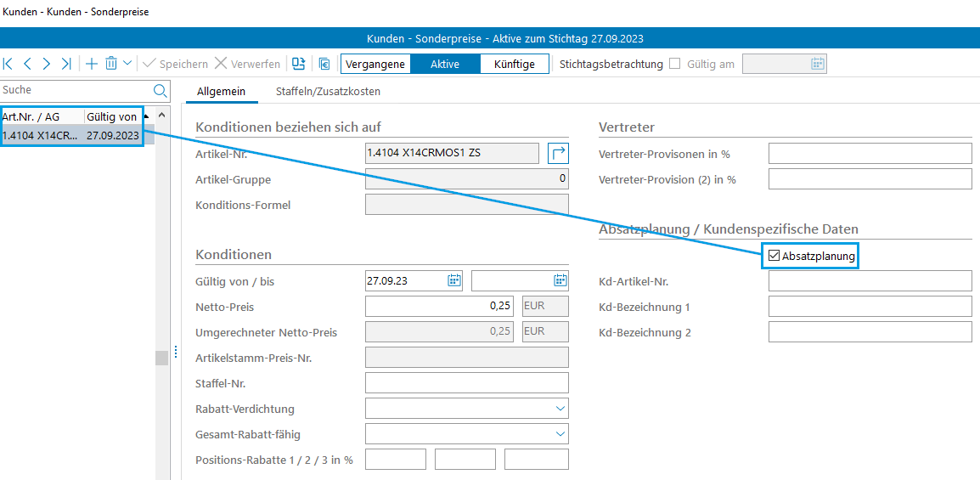This screenshot has height=480, width=980.
Task: Open article link arrow beside Artikel-Nr.
Action: click(558, 153)
